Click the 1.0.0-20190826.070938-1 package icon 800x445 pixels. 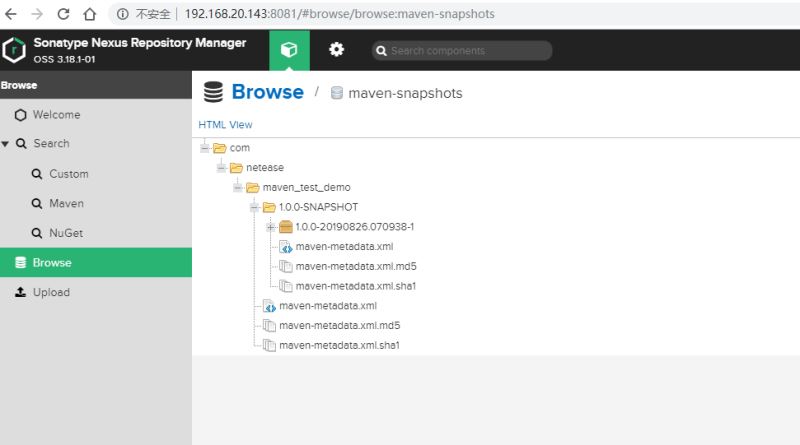click(x=286, y=227)
